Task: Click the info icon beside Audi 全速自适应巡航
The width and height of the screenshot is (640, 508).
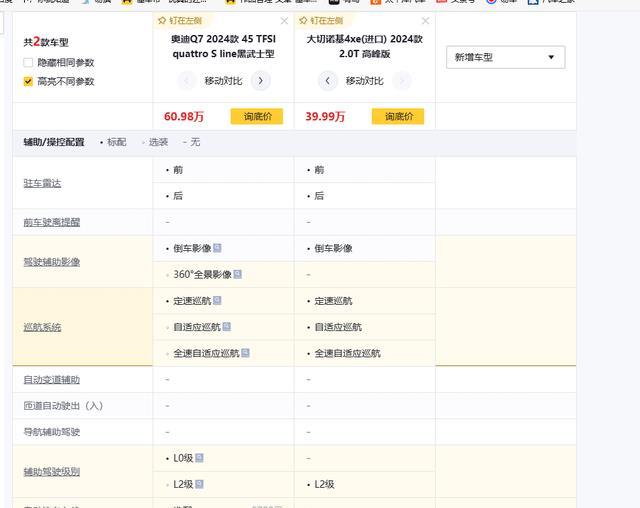Action: pyautogui.click(x=245, y=353)
